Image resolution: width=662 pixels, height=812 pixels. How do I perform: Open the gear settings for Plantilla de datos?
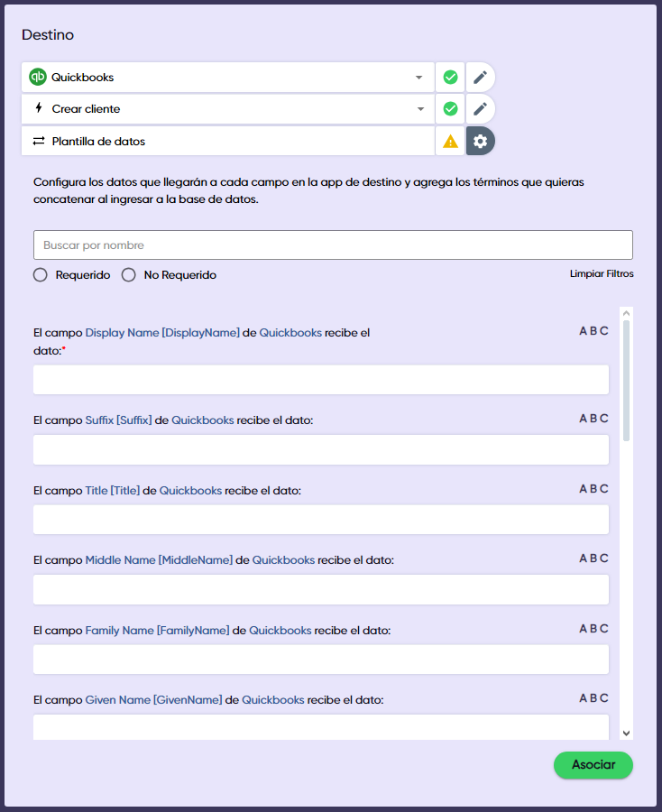pyautogui.click(x=481, y=142)
